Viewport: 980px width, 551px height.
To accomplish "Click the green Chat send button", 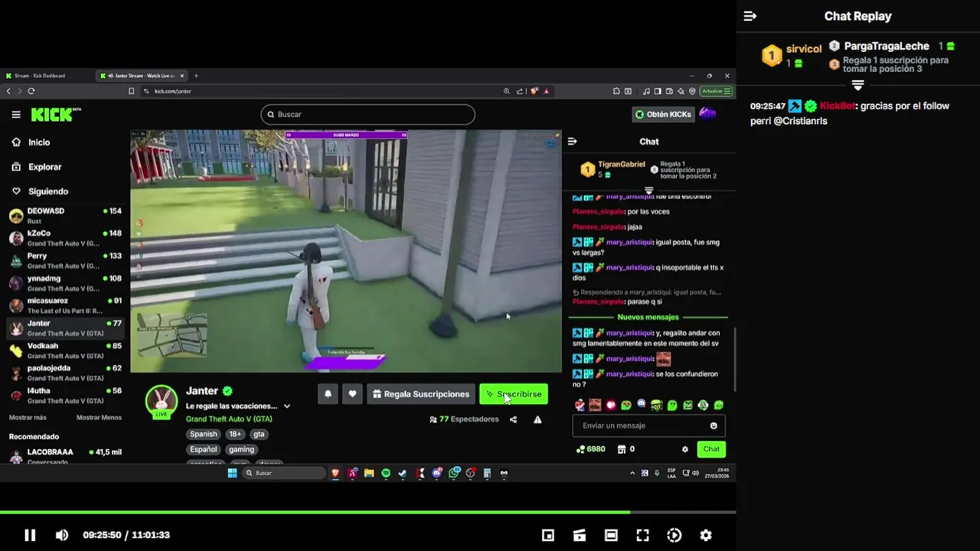I will pyautogui.click(x=711, y=449).
